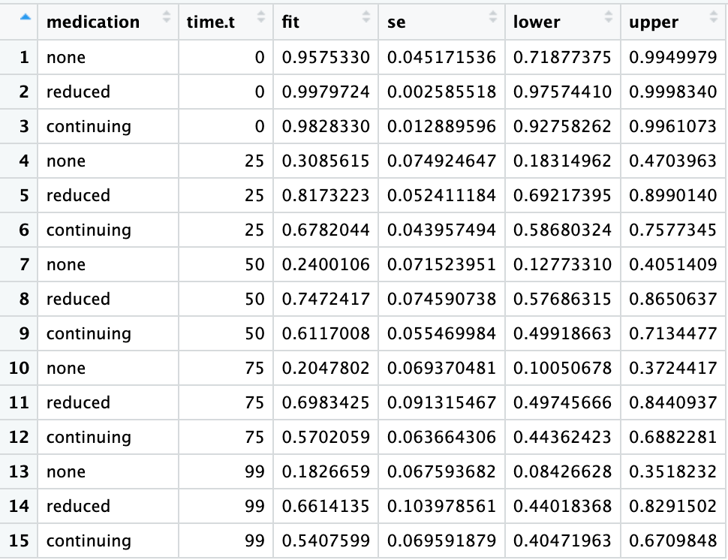Click fit value 0.8173223
This screenshot has width=728, height=560.
coord(326,195)
